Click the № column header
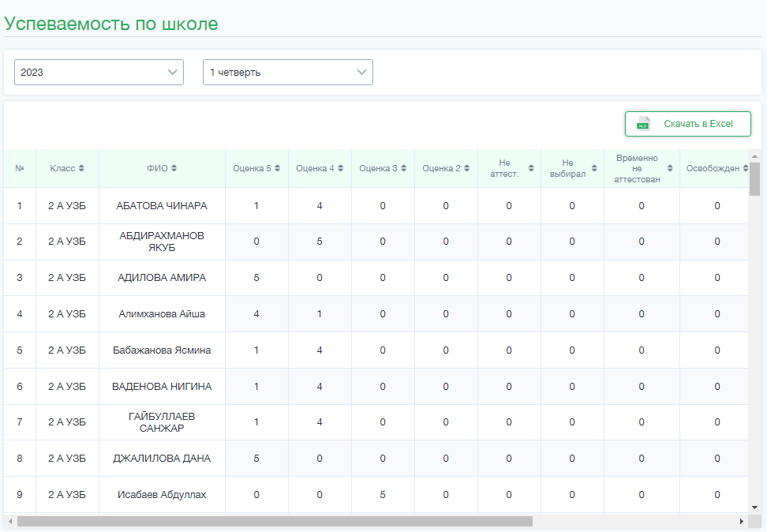 coord(20,168)
